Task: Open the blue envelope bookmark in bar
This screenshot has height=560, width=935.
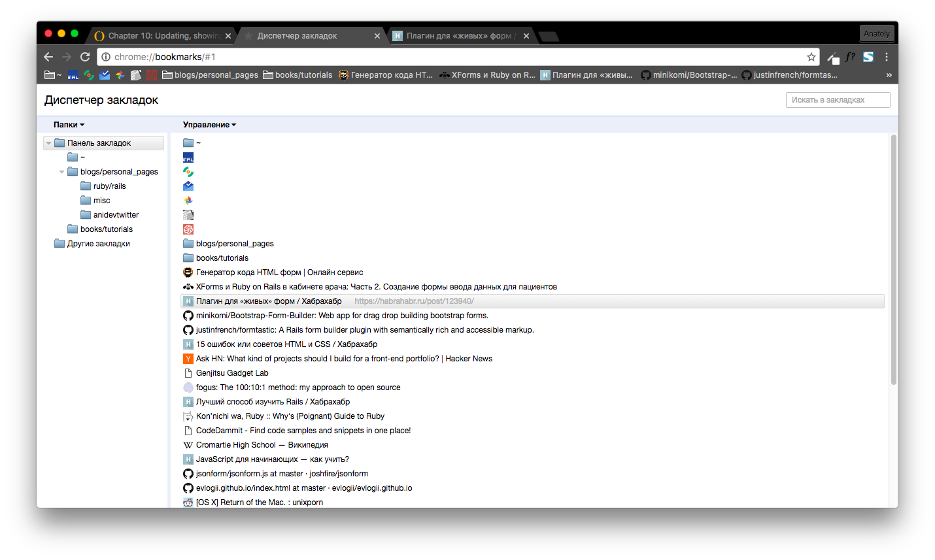Action: [105, 75]
